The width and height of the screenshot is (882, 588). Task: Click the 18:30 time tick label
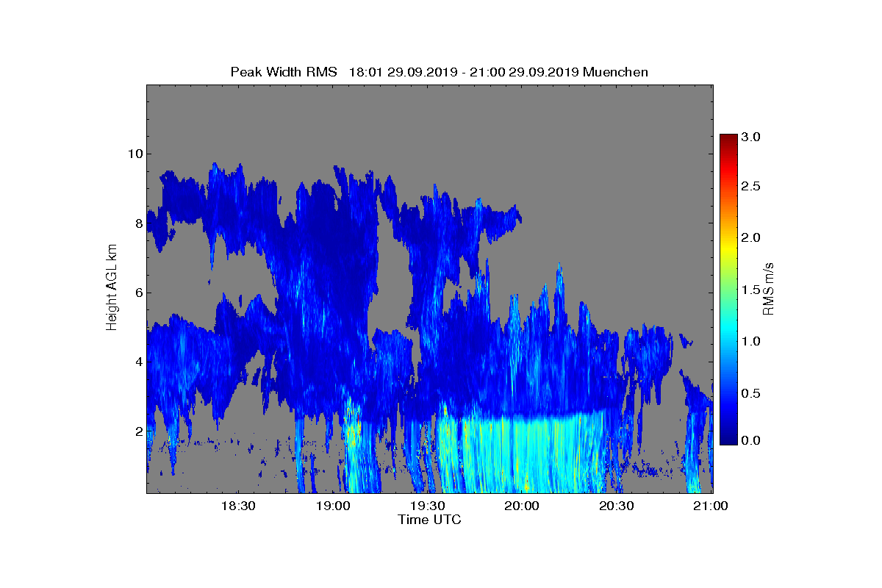238,506
